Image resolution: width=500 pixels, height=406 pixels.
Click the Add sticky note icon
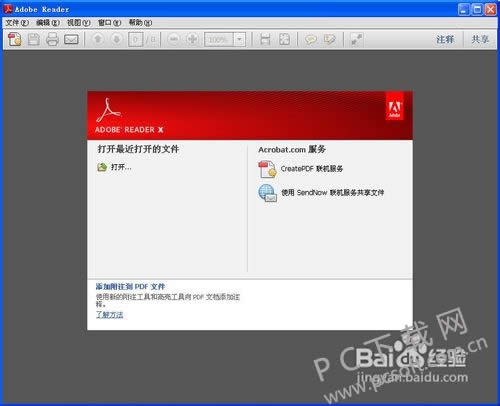311,40
